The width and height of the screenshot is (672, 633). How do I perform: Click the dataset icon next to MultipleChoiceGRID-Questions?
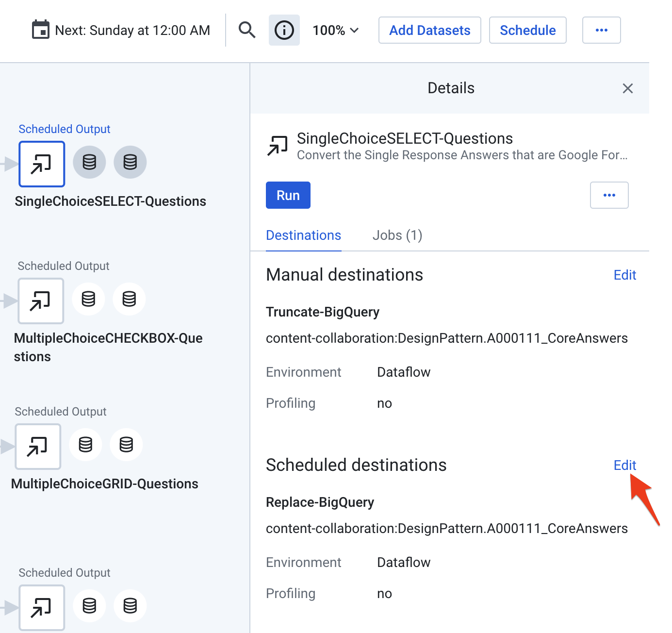[x=85, y=445]
